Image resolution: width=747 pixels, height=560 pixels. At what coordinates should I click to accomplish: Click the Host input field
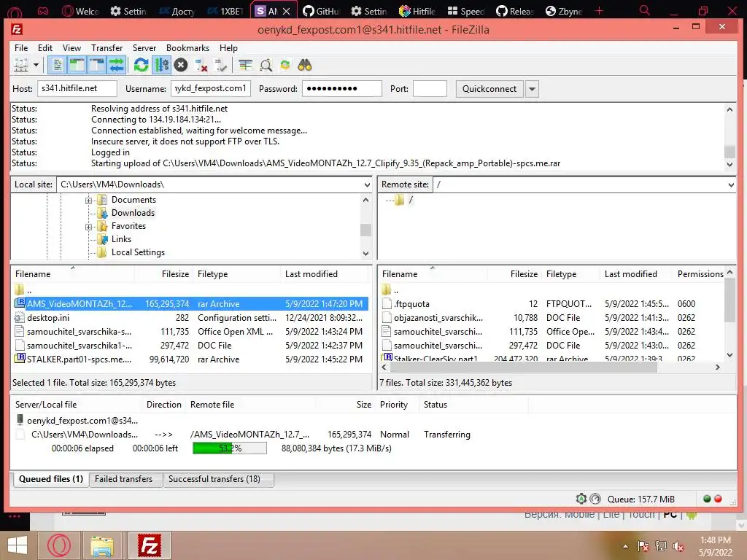point(77,88)
